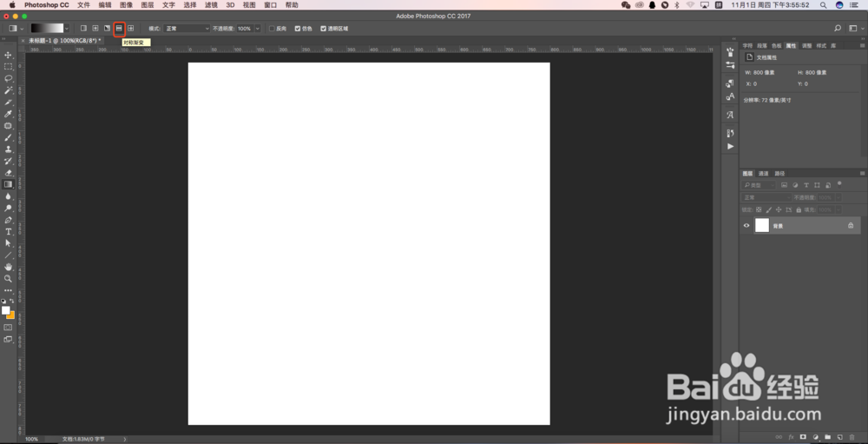Open the 滤镜 menu
Viewport: 868px width, 444px height.
(x=211, y=4)
